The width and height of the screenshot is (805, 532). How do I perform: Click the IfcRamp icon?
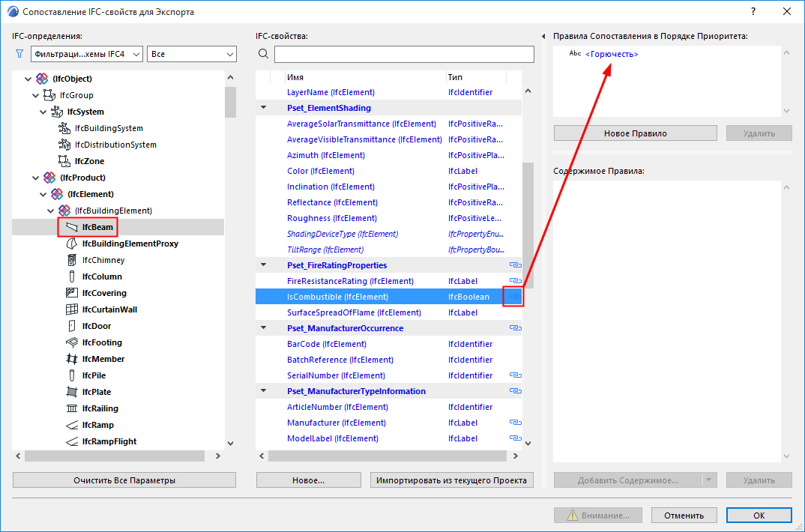click(x=72, y=425)
